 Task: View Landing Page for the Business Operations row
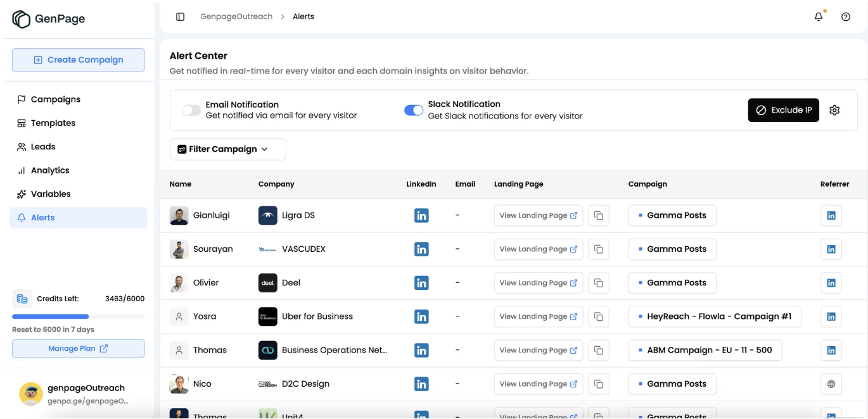(539, 350)
